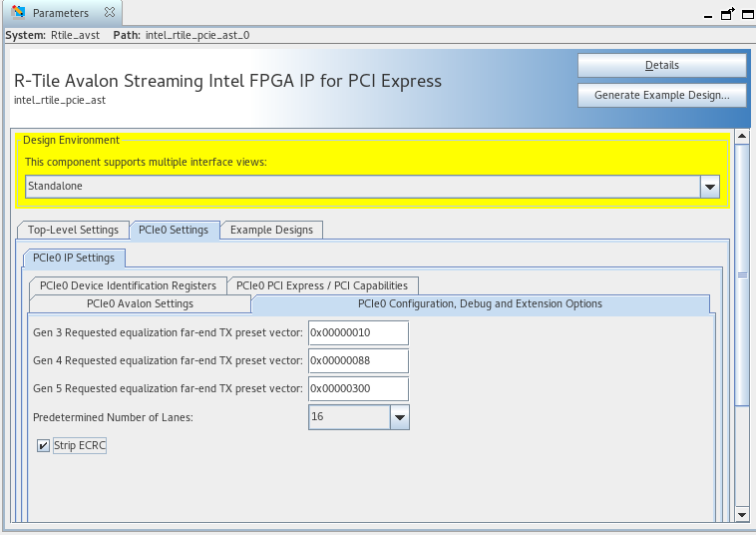756x535 pixels.
Task: Open the Design Environment Standalone dropdown
Action: [710, 187]
